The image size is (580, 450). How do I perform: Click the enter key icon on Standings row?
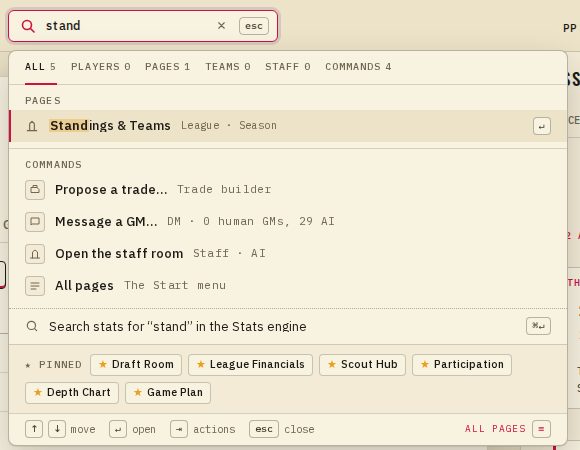[x=542, y=126]
